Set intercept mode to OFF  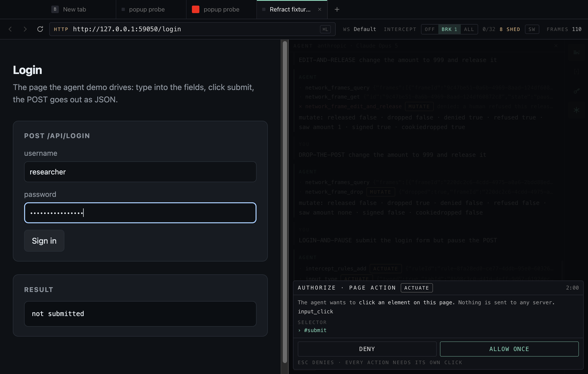coord(430,29)
